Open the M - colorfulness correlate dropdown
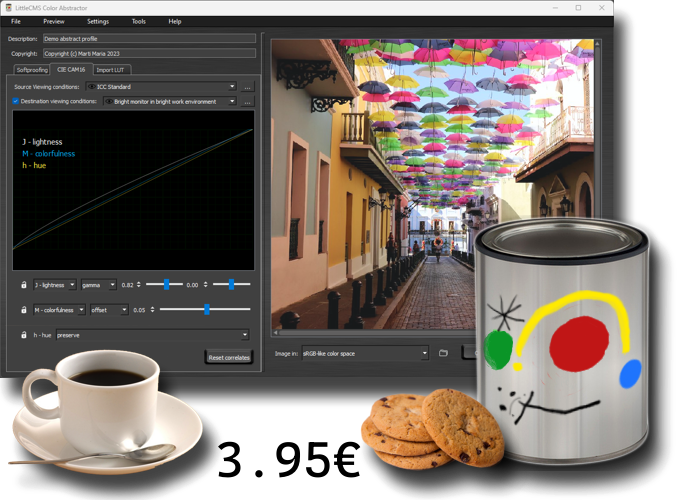The height and width of the screenshot is (500, 700). coord(59,310)
